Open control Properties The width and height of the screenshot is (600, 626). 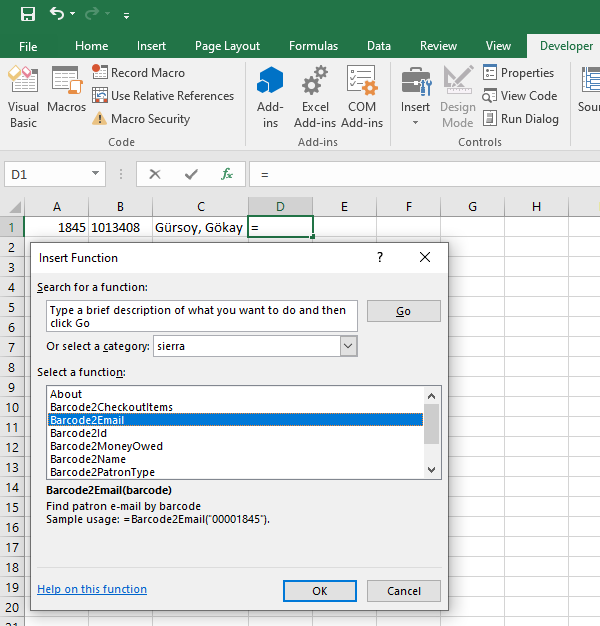click(518, 73)
